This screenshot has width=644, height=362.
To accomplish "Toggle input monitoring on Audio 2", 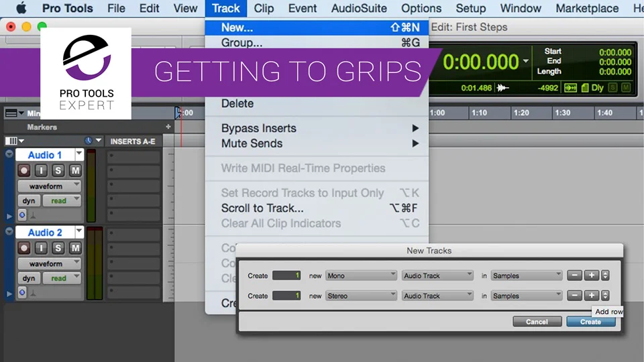I will point(41,248).
